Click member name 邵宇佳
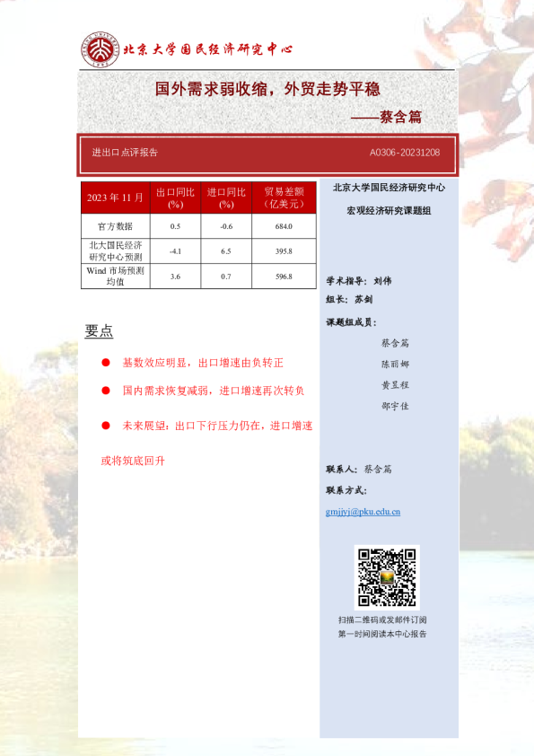This screenshot has width=534, height=756. [x=395, y=406]
